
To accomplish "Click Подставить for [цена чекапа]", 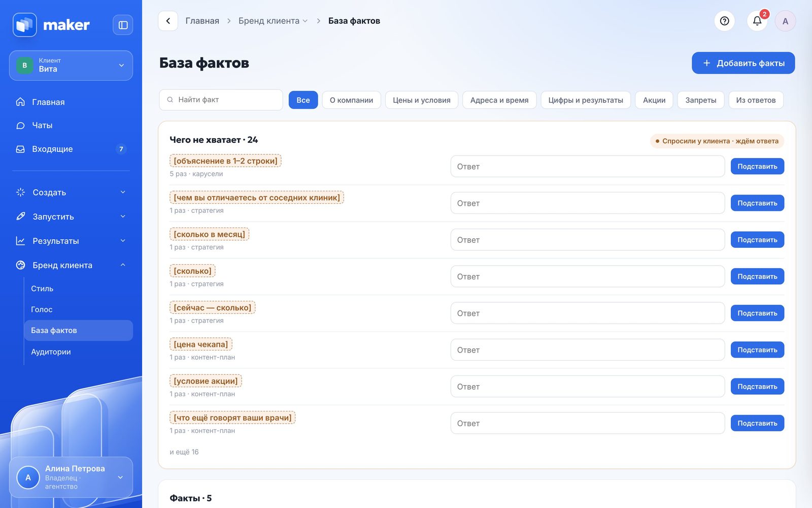I will coord(757,350).
